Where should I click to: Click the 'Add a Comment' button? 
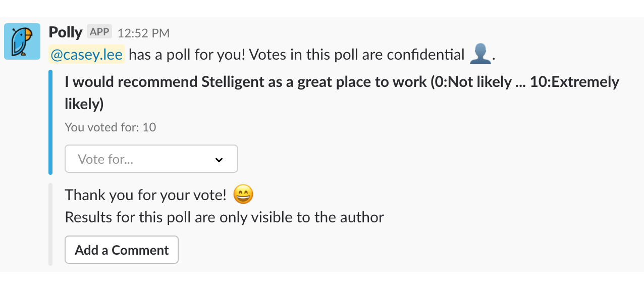pyautogui.click(x=122, y=250)
